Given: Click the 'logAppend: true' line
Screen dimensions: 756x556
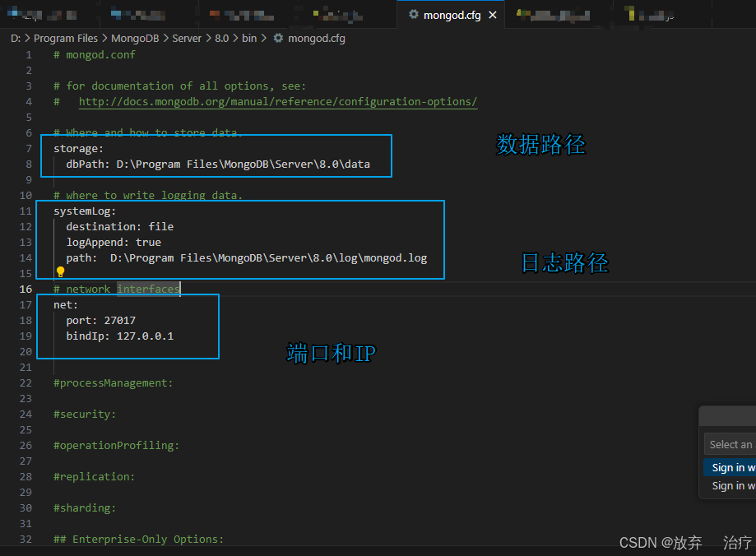Looking at the screenshot, I should (114, 243).
